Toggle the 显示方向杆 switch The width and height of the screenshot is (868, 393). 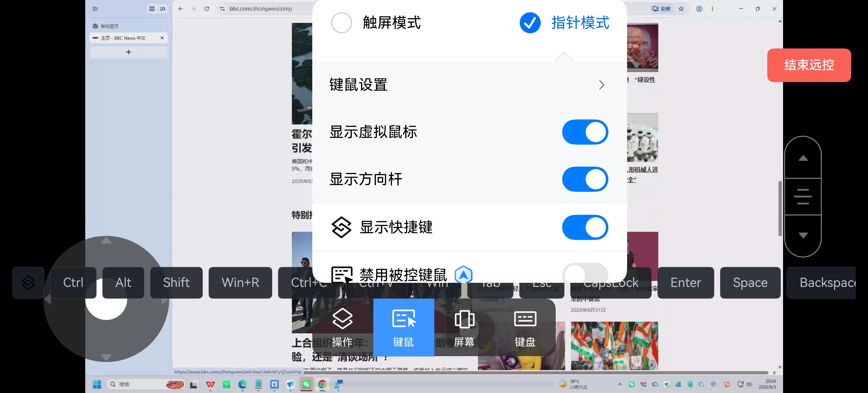pyautogui.click(x=585, y=179)
